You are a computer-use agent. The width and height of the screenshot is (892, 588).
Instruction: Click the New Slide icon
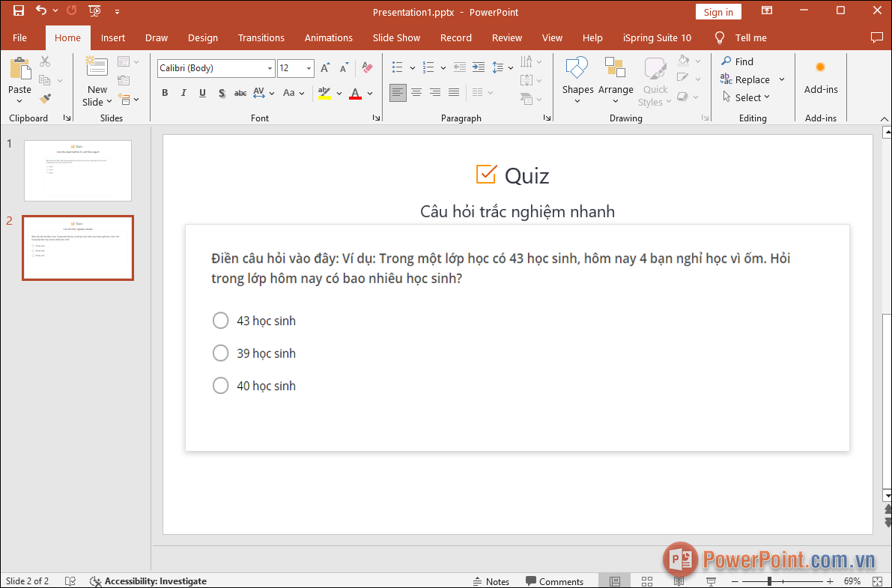pyautogui.click(x=97, y=67)
